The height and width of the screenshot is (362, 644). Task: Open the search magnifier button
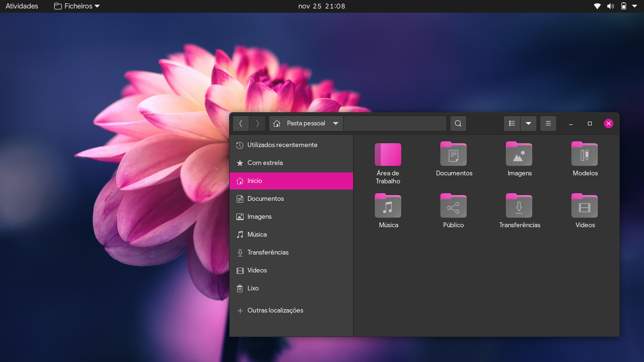[x=458, y=123]
